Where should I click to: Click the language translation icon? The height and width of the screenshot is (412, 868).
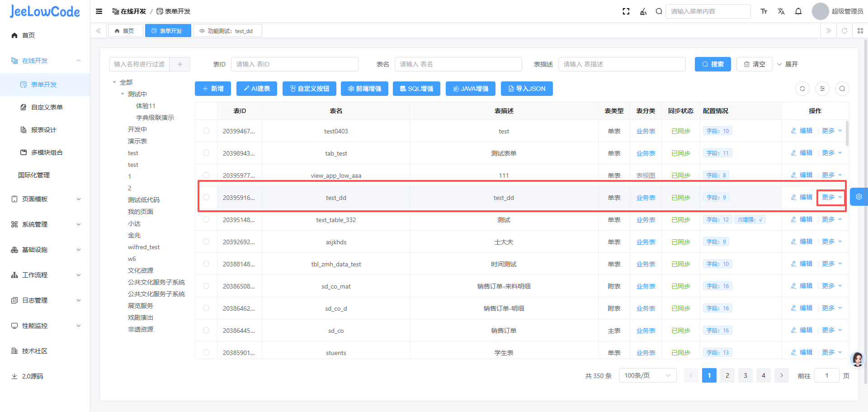point(781,11)
